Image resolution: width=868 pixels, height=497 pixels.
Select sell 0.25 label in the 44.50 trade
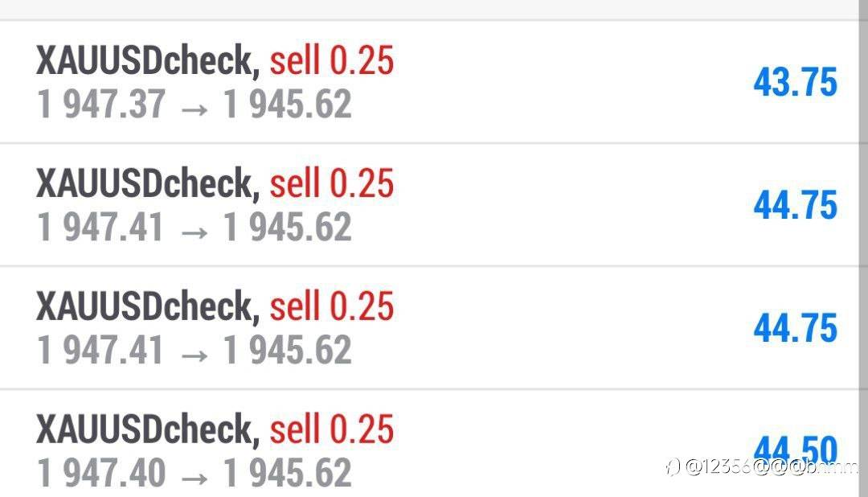(x=331, y=429)
